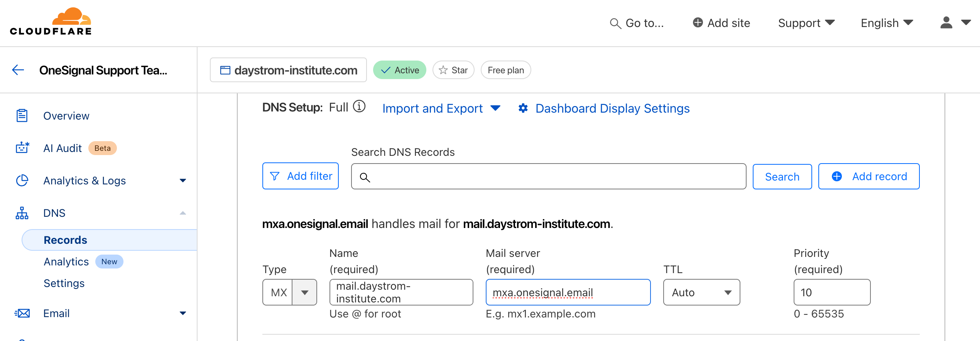Screen dimensions: 980x341
Task: Open the record Type MX dropdown
Action: tap(290, 292)
